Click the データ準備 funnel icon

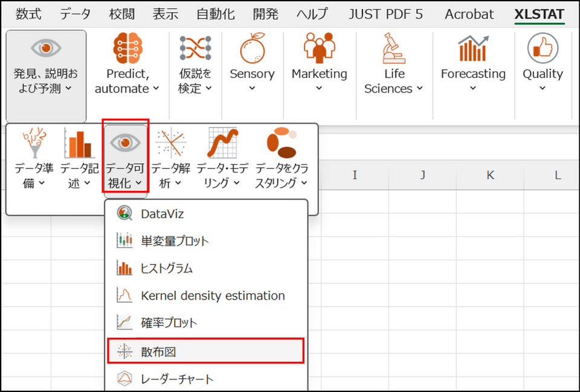tap(34, 143)
